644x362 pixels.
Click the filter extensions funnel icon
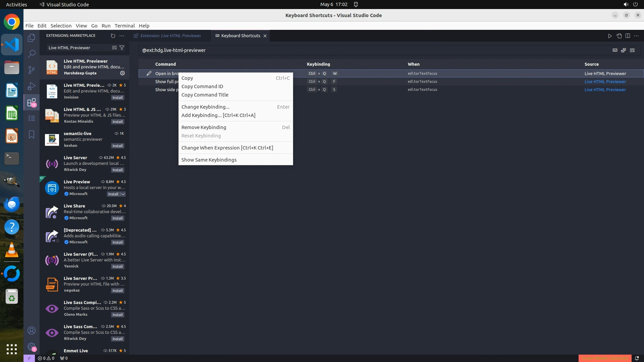pyautogui.click(x=122, y=48)
